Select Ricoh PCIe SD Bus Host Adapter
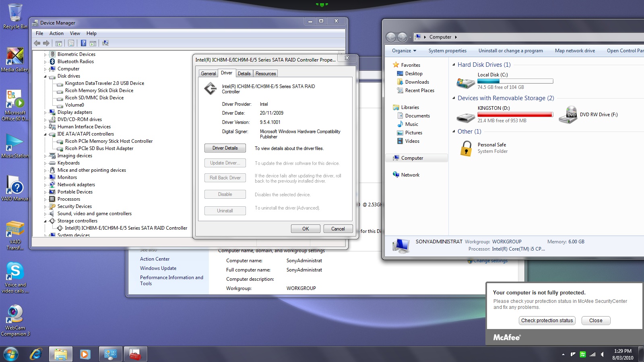Viewport: 644px width, 362px height. click(x=99, y=148)
